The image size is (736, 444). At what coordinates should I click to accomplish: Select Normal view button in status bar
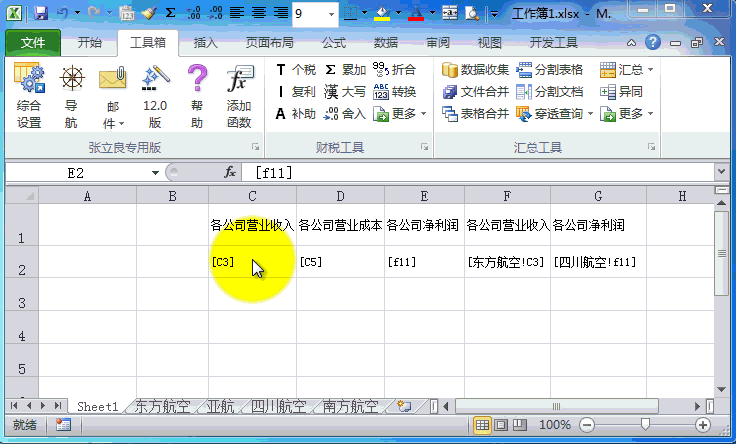[x=484, y=426]
